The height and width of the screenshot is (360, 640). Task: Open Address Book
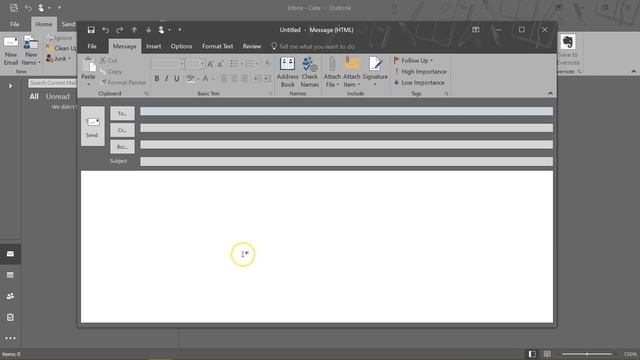click(x=287, y=72)
